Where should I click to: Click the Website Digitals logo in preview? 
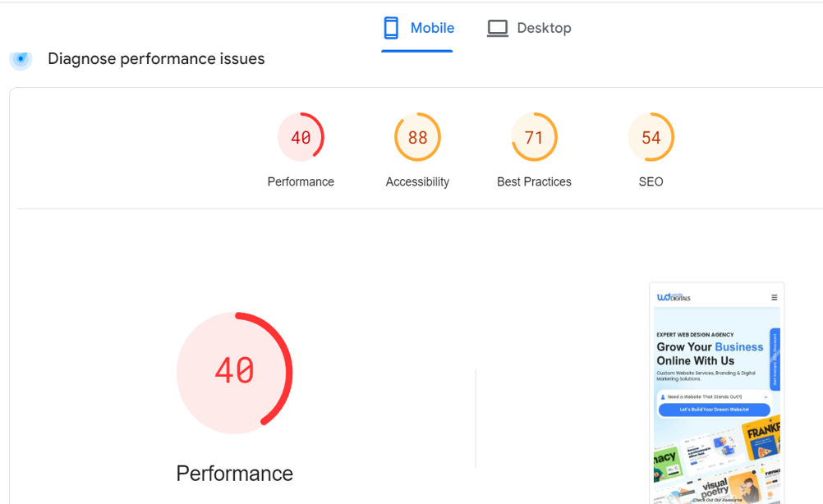point(674,297)
